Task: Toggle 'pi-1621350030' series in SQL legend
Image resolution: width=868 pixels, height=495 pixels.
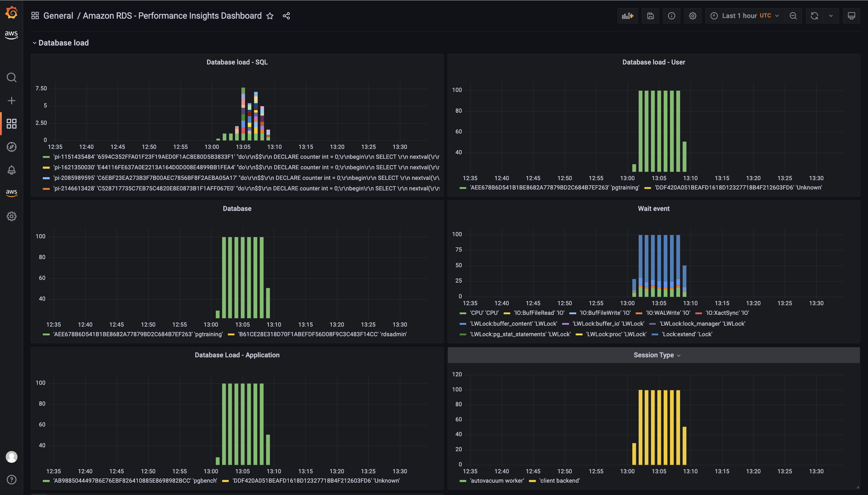Action: [246, 167]
